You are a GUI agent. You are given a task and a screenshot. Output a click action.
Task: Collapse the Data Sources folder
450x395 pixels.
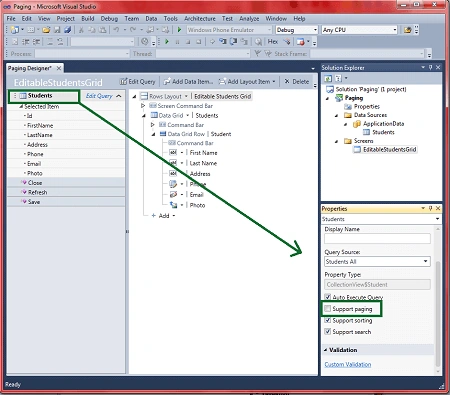click(336, 115)
